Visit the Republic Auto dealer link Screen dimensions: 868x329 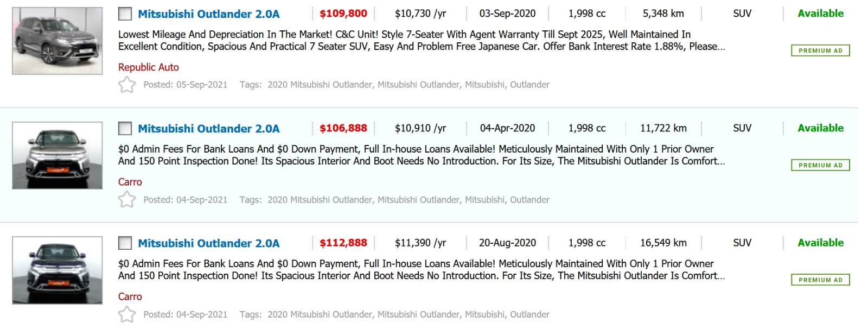[x=148, y=67]
